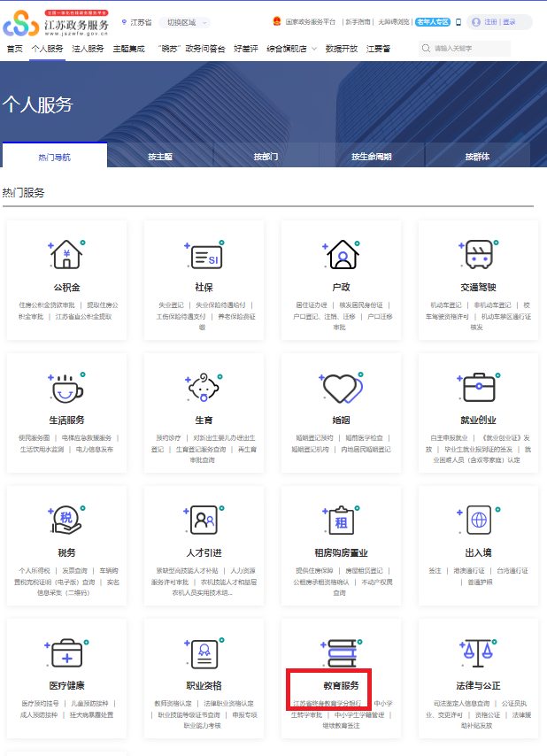Open the 婚姻 heart icon
The image size is (547, 756).
pyautogui.click(x=341, y=388)
